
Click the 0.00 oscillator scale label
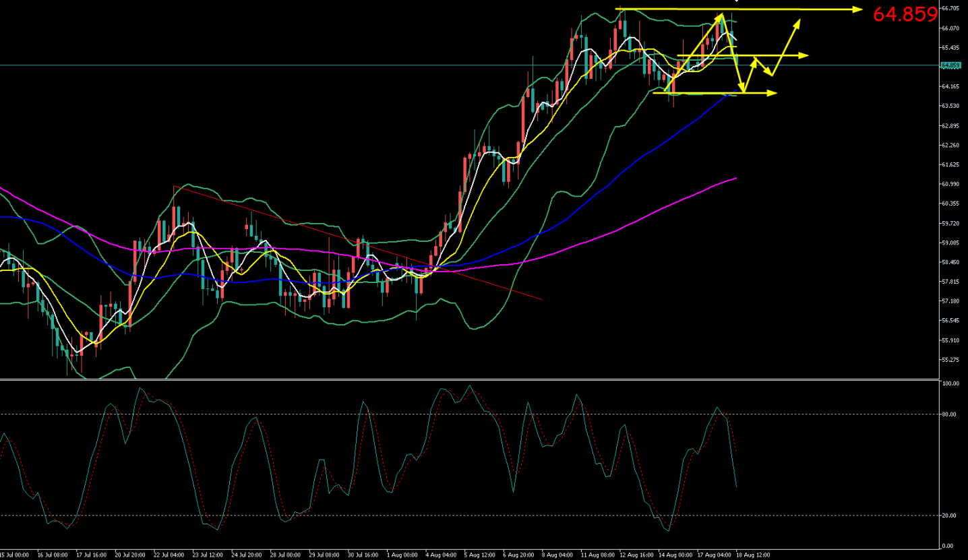coord(948,546)
